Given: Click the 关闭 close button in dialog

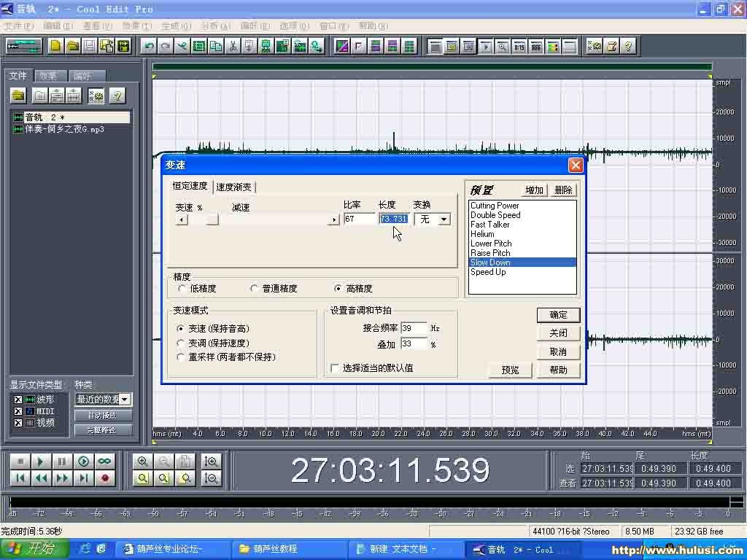Looking at the screenshot, I should (558, 332).
